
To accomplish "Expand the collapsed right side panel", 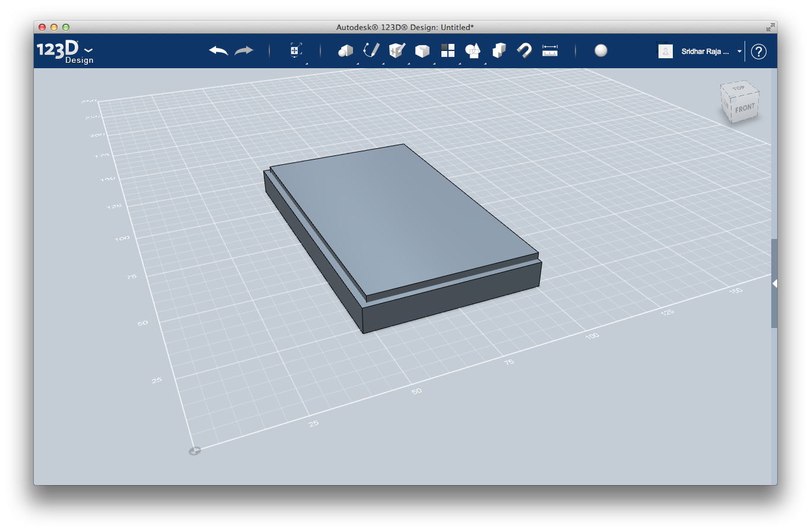I will pyautogui.click(x=774, y=283).
